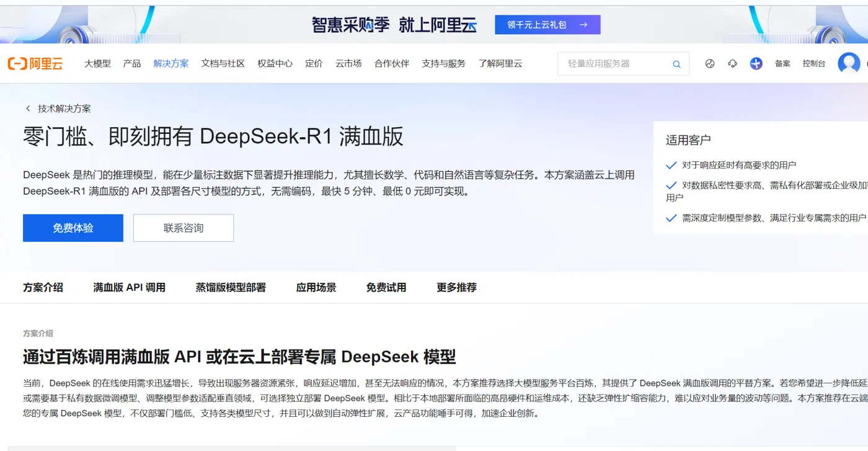
Task: Open the 控制台 console link
Action: coord(814,63)
